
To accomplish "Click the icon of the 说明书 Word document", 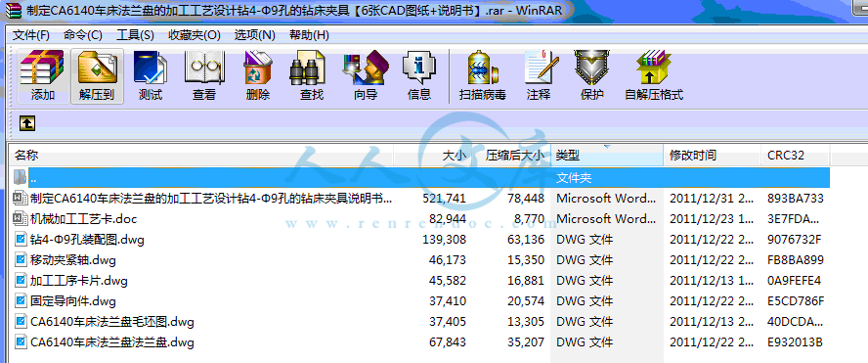I will [x=21, y=198].
